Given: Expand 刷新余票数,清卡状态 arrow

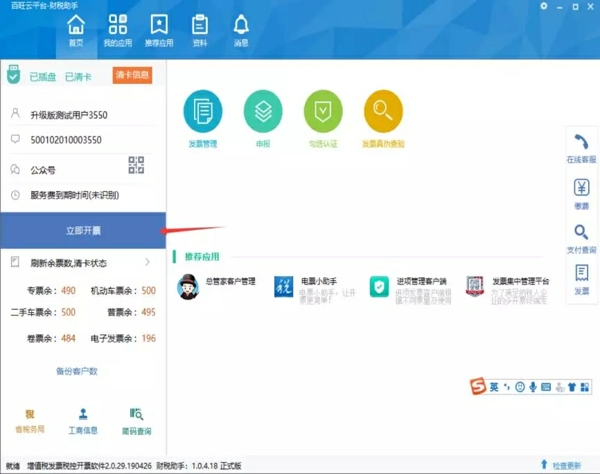Looking at the screenshot, I should (148, 263).
